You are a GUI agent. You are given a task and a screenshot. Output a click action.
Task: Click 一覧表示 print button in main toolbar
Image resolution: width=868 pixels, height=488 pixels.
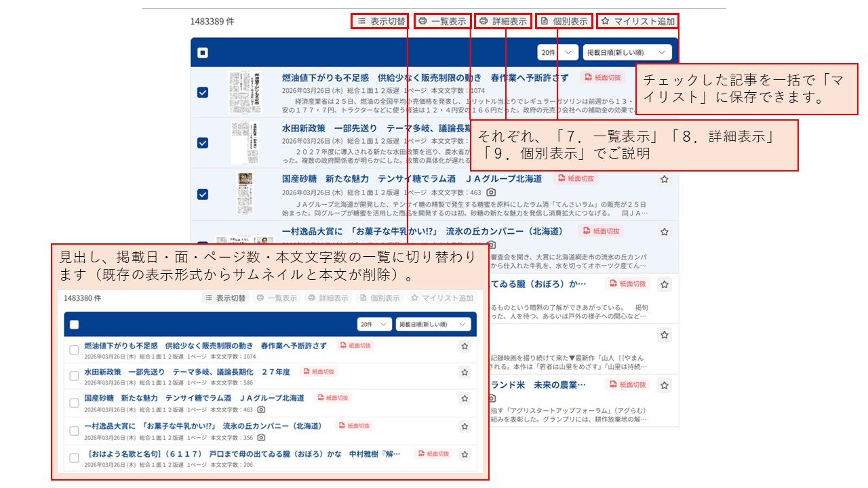point(442,21)
